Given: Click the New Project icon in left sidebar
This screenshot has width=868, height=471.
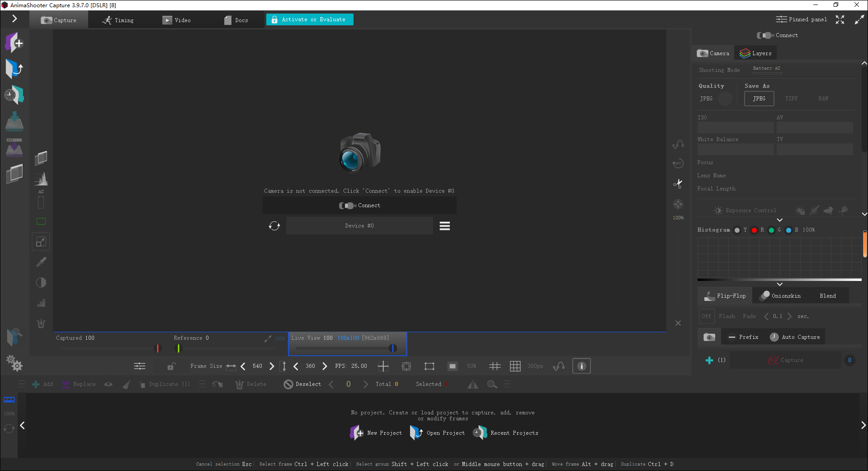Looking at the screenshot, I should pyautogui.click(x=14, y=43).
